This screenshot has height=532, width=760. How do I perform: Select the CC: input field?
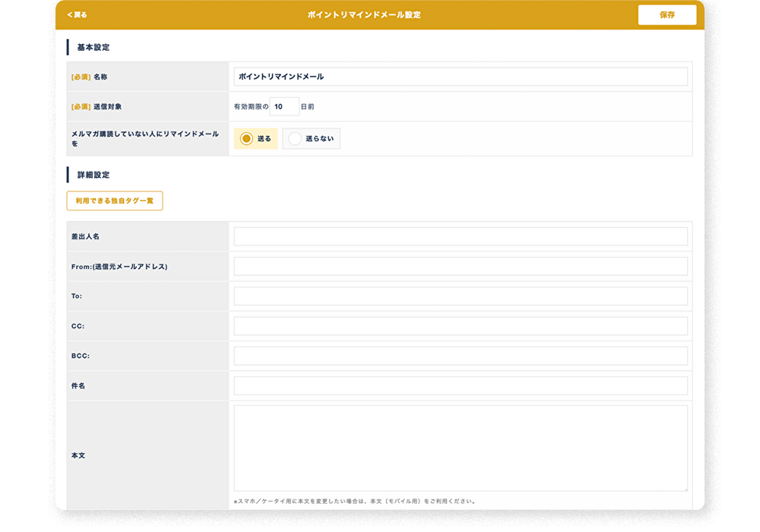click(461, 326)
